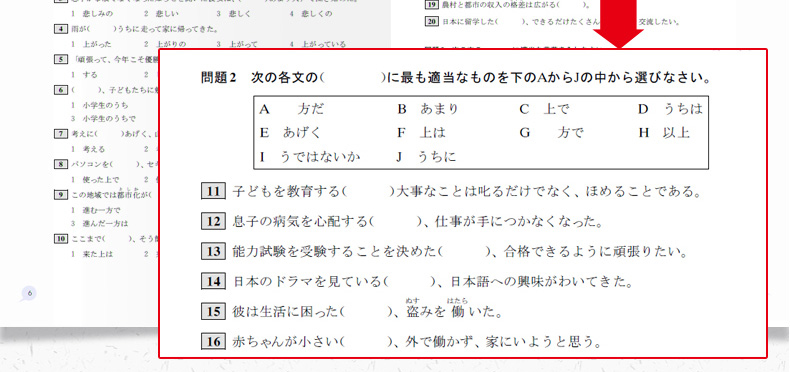Choose option '1 小学生のうち' under question 6

[99, 105]
